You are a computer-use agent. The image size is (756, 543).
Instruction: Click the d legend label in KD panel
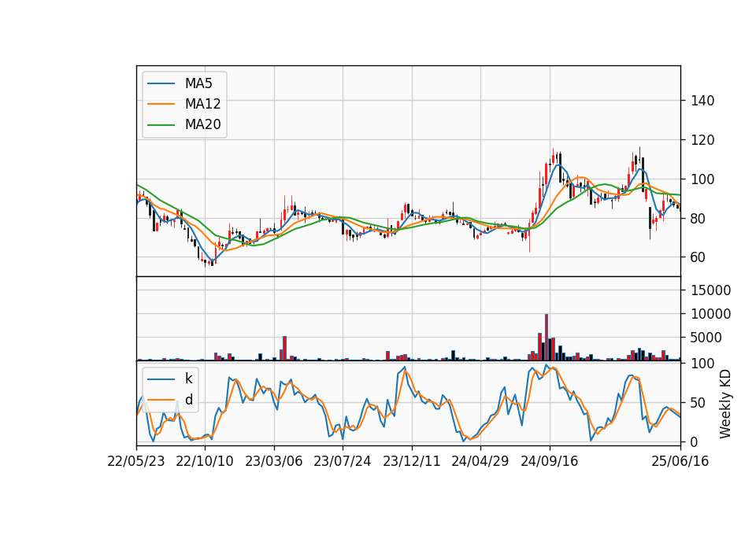click(x=189, y=400)
